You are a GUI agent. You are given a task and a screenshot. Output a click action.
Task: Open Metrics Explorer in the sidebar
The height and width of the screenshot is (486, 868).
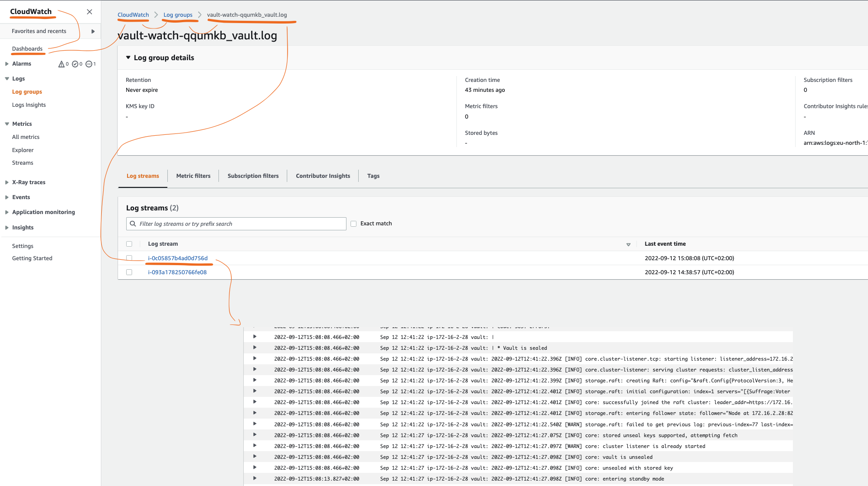[23, 150]
